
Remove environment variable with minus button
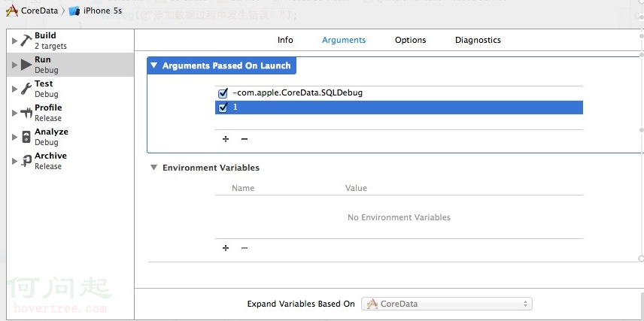[244, 248]
